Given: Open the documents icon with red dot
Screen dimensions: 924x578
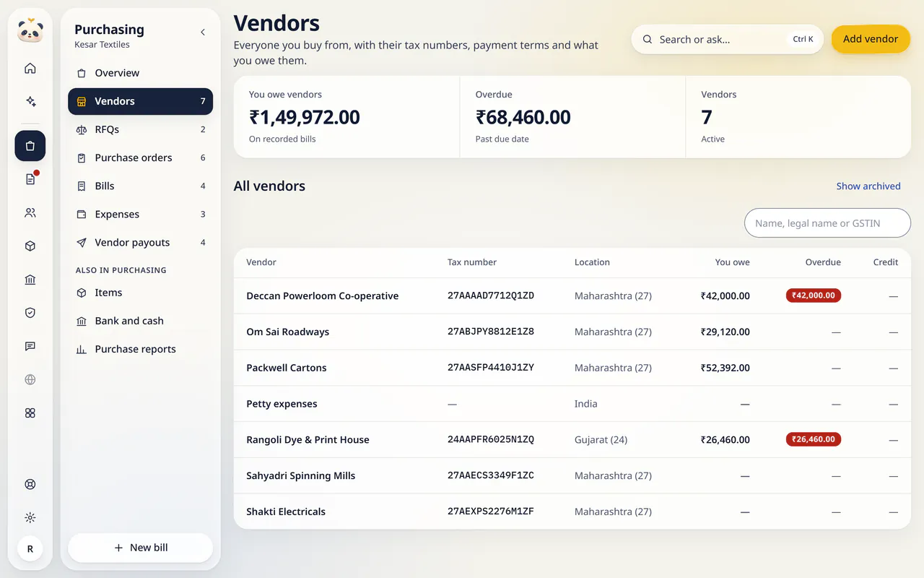Looking at the screenshot, I should click(30, 179).
